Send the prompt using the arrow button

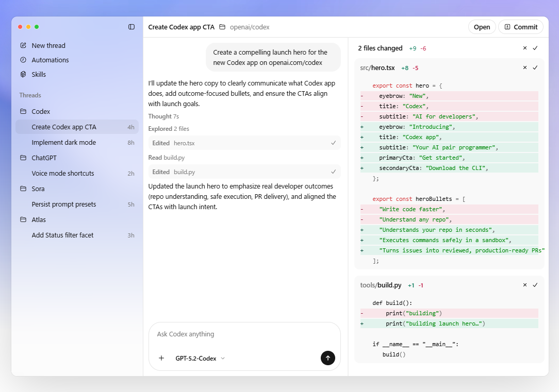click(328, 358)
